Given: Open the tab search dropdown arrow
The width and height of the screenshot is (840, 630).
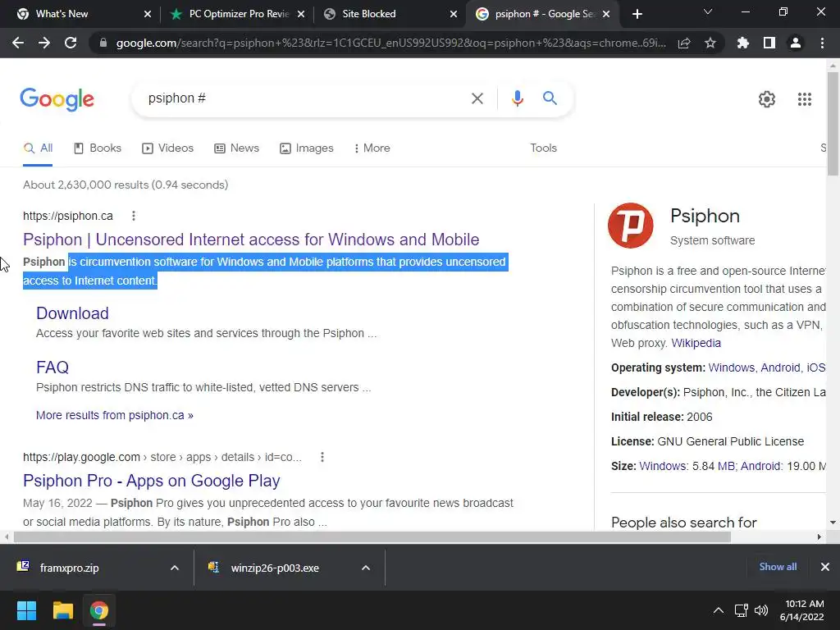Looking at the screenshot, I should click(x=708, y=11).
